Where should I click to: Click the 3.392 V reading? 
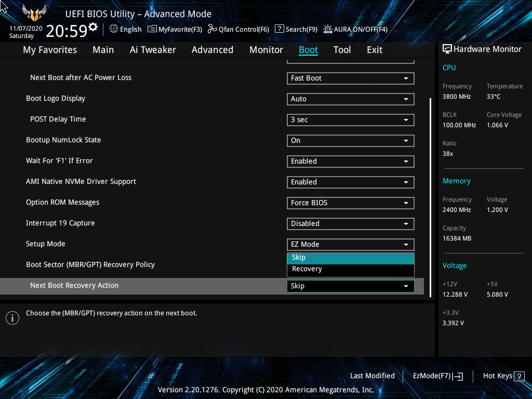453,323
